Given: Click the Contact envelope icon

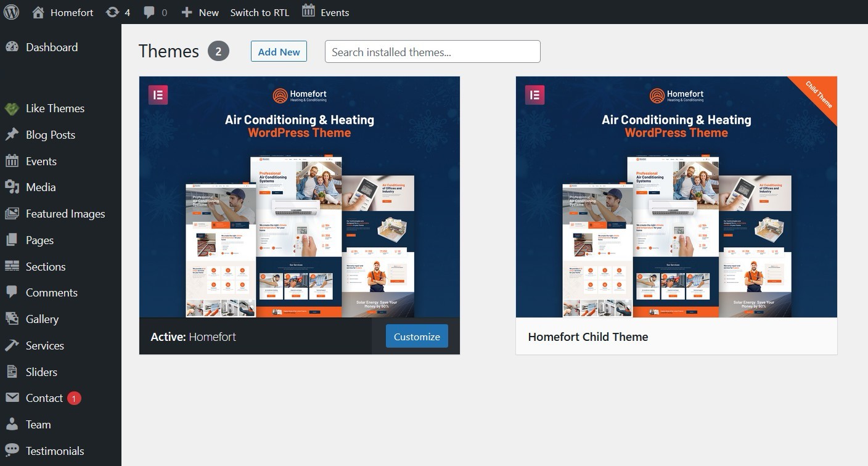Looking at the screenshot, I should click(x=12, y=398).
